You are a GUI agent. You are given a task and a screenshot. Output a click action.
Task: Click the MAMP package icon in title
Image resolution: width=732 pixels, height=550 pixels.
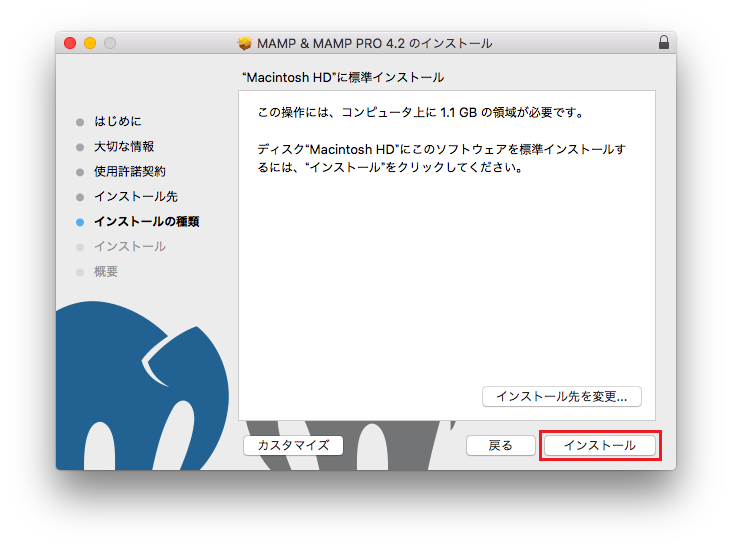pyautogui.click(x=245, y=43)
